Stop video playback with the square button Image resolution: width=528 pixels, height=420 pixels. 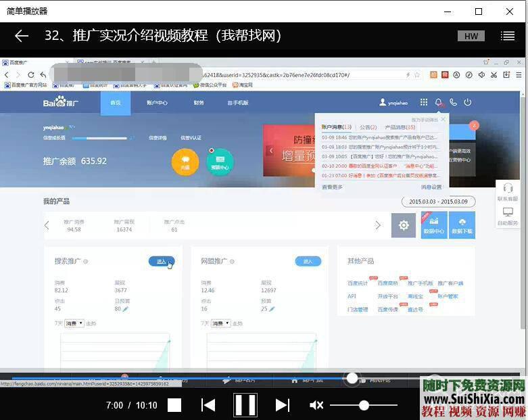tap(174, 405)
